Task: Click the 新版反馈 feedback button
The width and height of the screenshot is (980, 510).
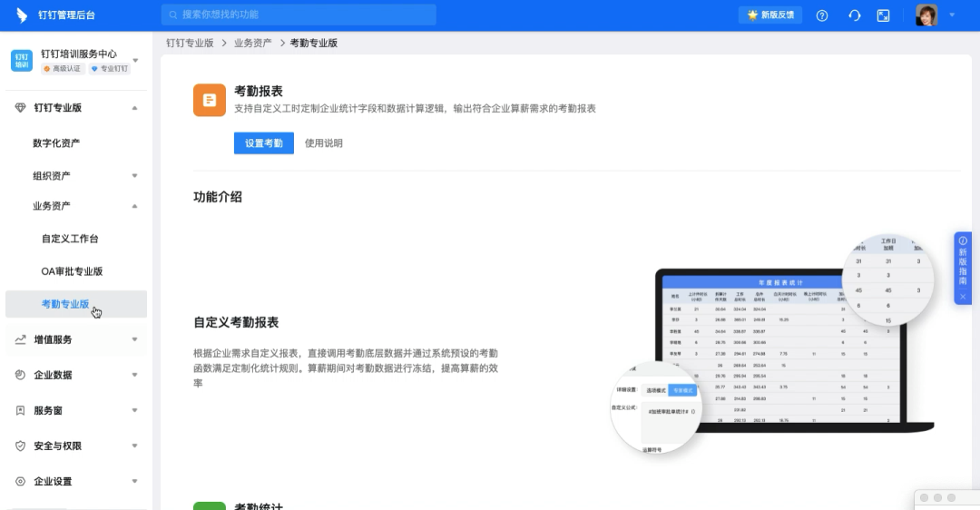Action: coord(770,15)
